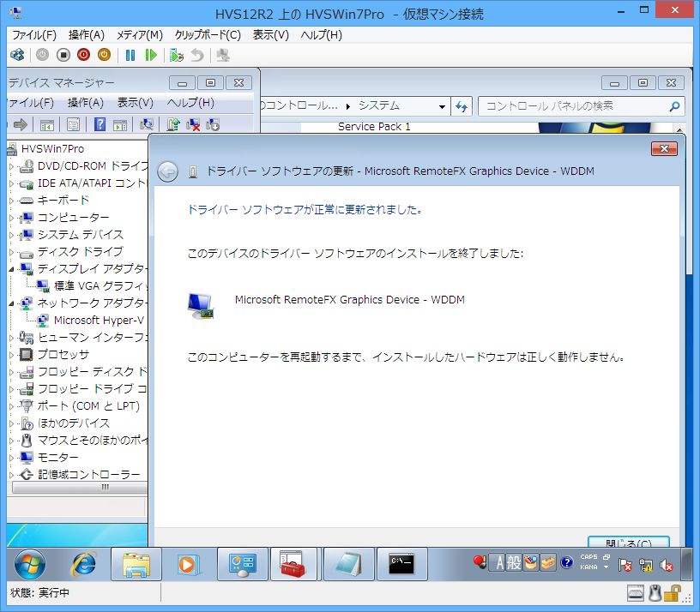
Task: Open Windows Media Player from taskbar
Action: pyautogui.click(x=187, y=564)
